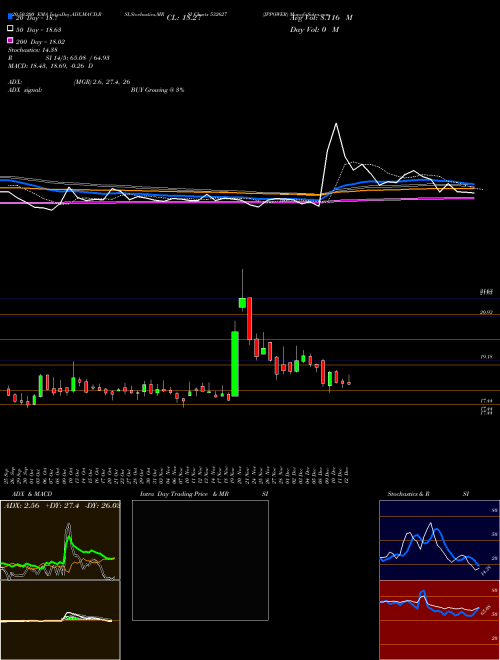Click the 14.38 label on the stochastics line
This screenshot has height=660, width=500.
click(x=485, y=571)
